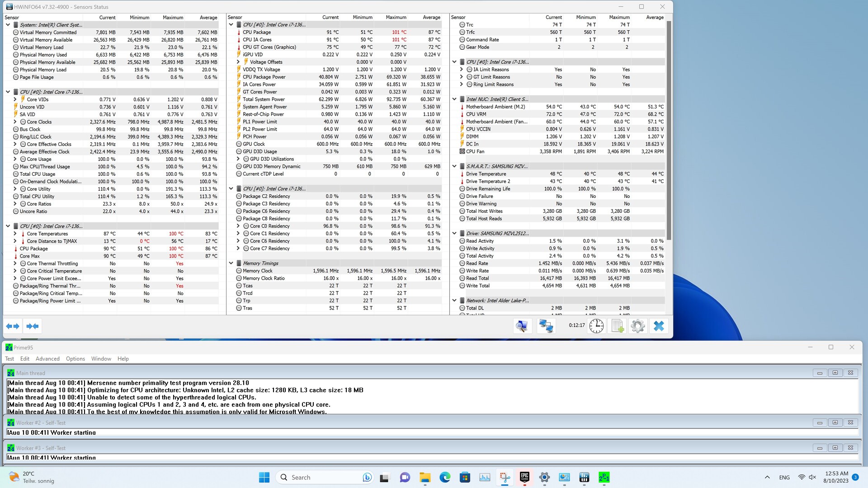Reset the timer using the clock icon
The image size is (868, 488).
596,326
